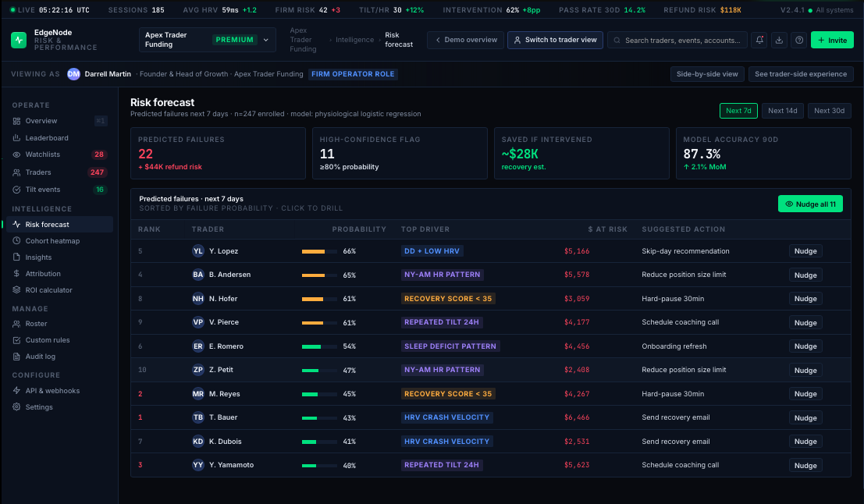Image resolution: width=864 pixels, height=504 pixels.
Task: Click the High-Confidence Flag card
Action: pos(400,153)
